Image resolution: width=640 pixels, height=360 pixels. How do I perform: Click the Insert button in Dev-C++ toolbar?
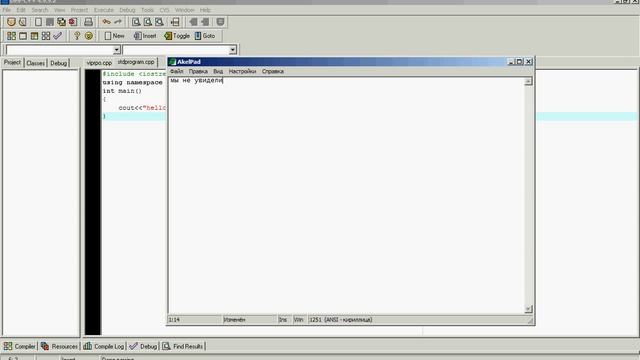145,36
